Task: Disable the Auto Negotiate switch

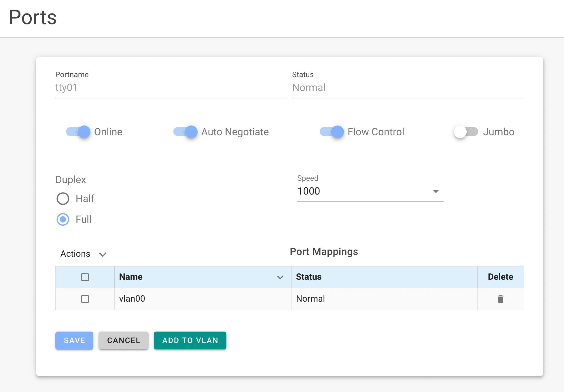Action: (186, 132)
